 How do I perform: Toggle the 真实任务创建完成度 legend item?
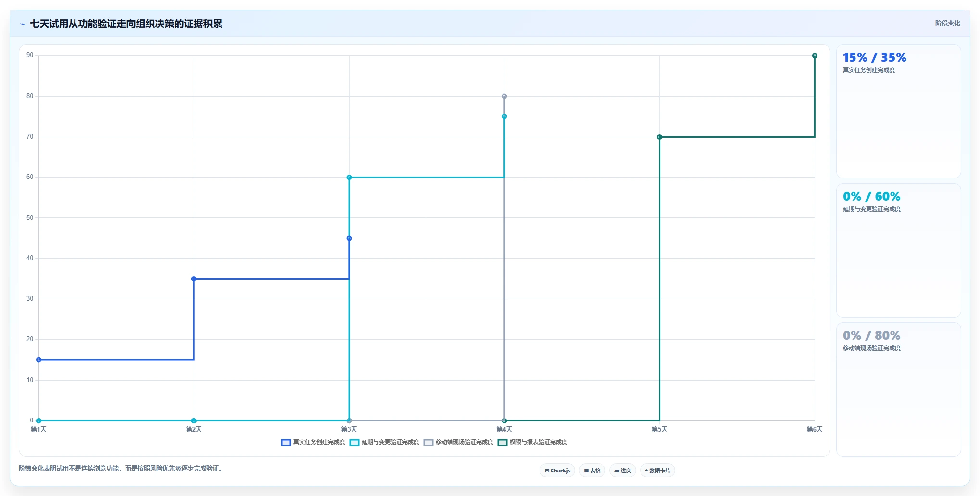(x=313, y=442)
